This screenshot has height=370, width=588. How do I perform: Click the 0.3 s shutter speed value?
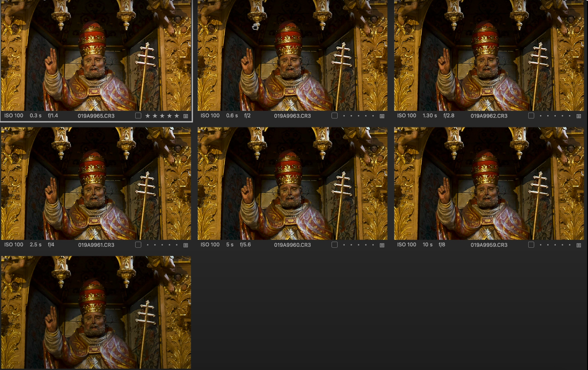tap(36, 116)
